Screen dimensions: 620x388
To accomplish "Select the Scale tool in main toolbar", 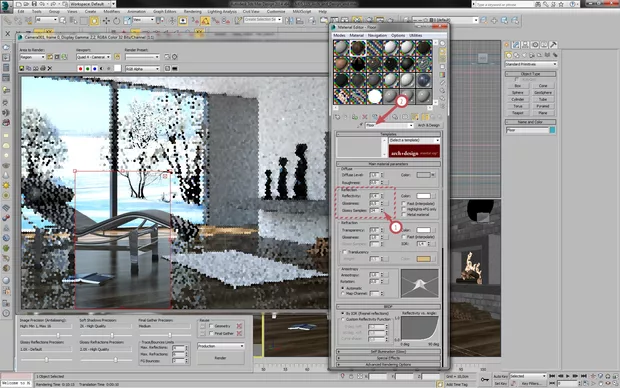I will 127,21.
